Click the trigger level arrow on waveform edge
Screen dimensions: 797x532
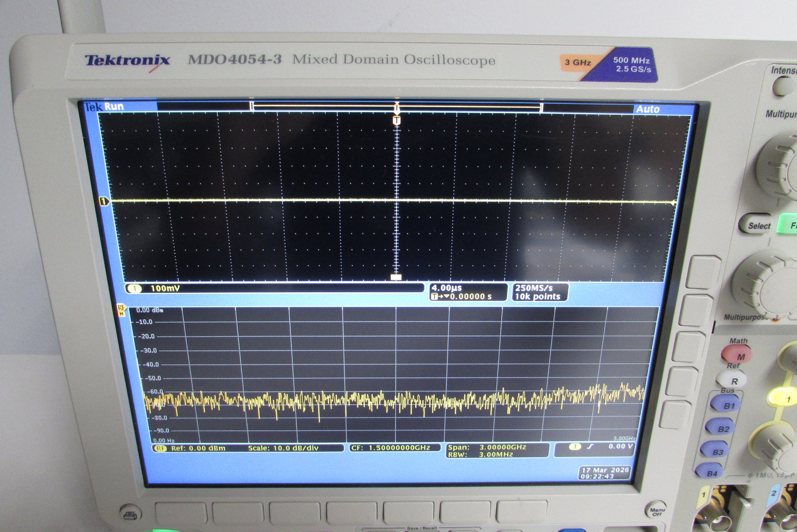tap(673, 203)
